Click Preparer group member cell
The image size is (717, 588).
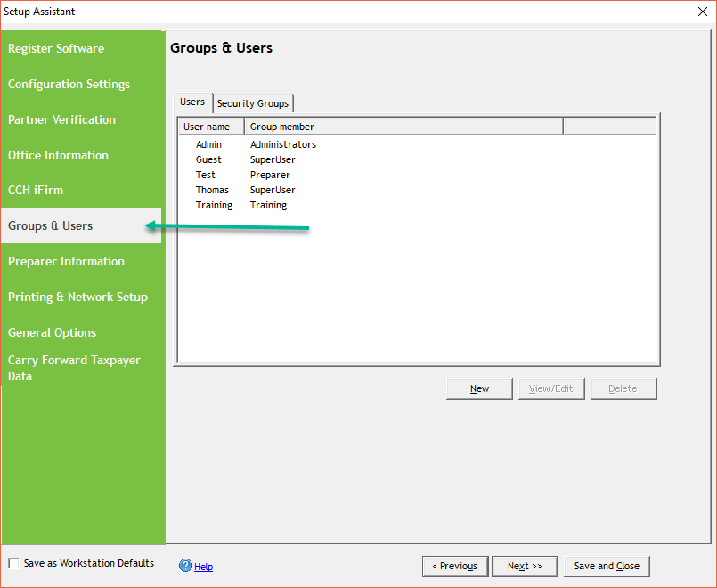pos(270,175)
